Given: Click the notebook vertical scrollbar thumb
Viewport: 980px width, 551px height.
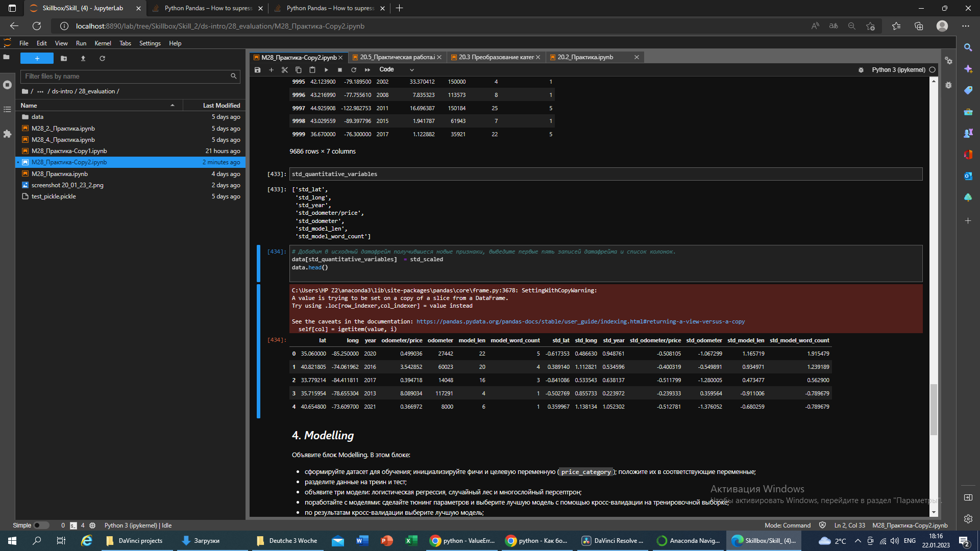Looking at the screenshot, I should [x=934, y=409].
